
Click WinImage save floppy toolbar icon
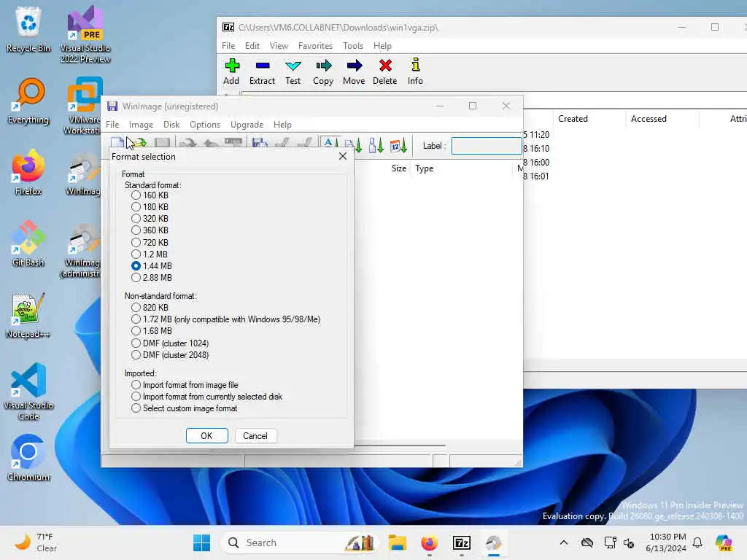pos(259,143)
